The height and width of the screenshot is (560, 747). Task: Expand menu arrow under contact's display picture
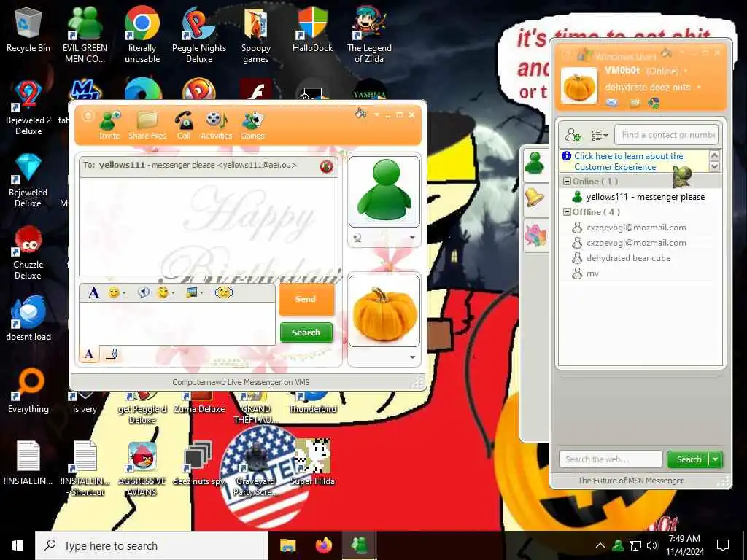pos(413,238)
